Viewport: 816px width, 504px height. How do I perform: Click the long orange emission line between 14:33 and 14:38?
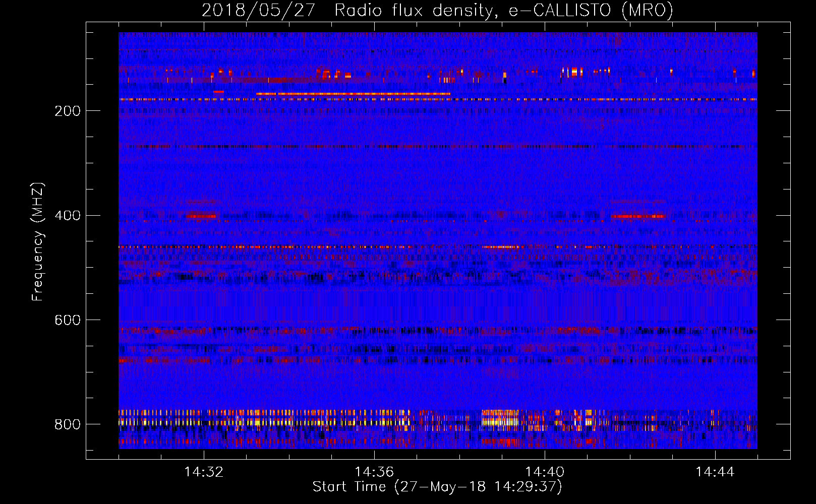click(x=353, y=94)
